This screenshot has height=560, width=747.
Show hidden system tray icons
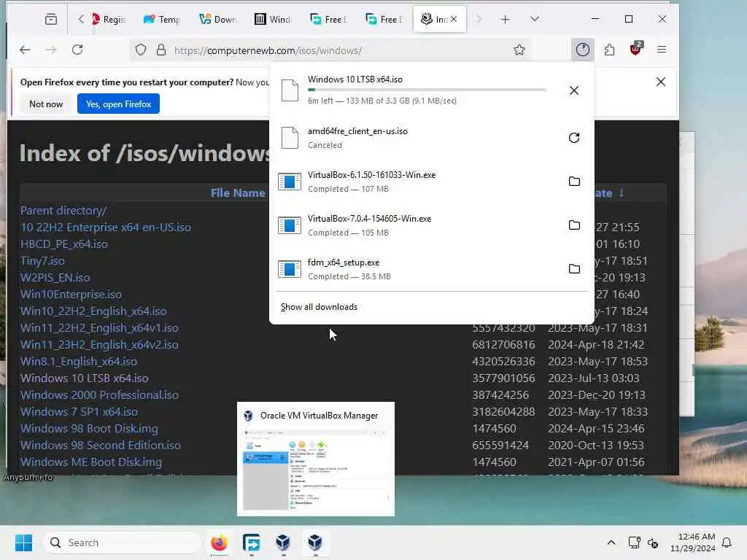[611, 542]
